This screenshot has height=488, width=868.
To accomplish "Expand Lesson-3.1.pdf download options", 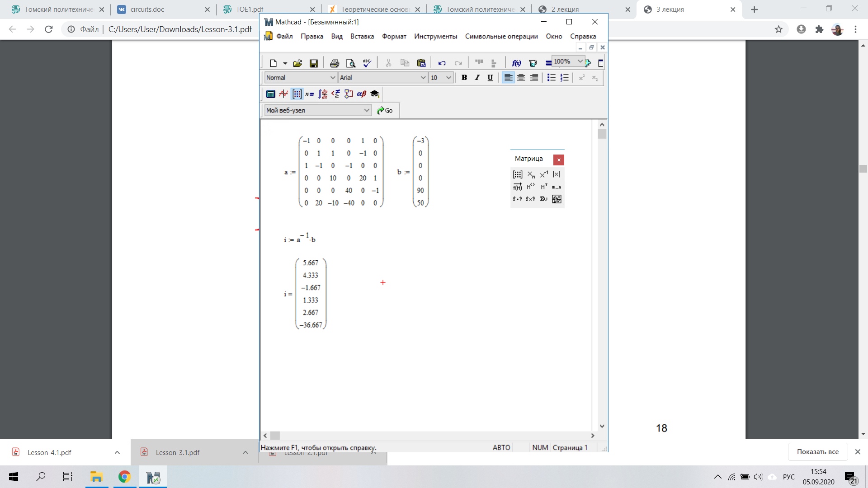I will (245, 452).
